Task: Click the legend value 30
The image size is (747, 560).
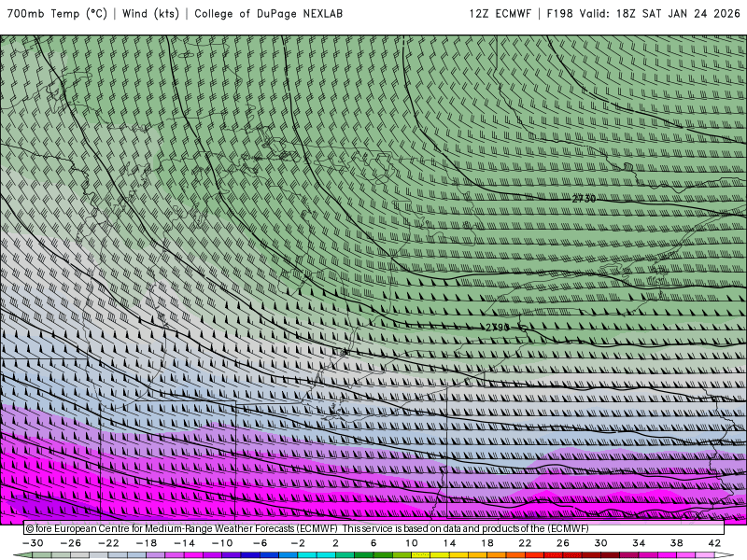Action: (x=600, y=543)
